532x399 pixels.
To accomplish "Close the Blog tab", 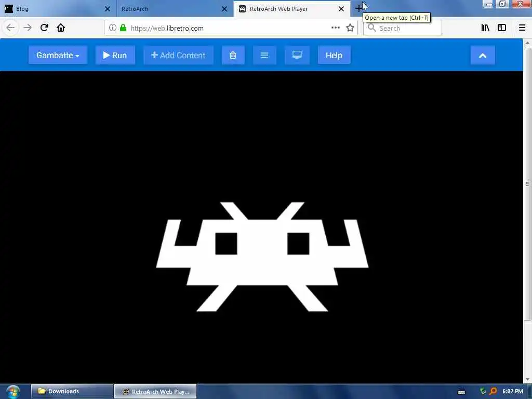I will (x=107, y=9).
